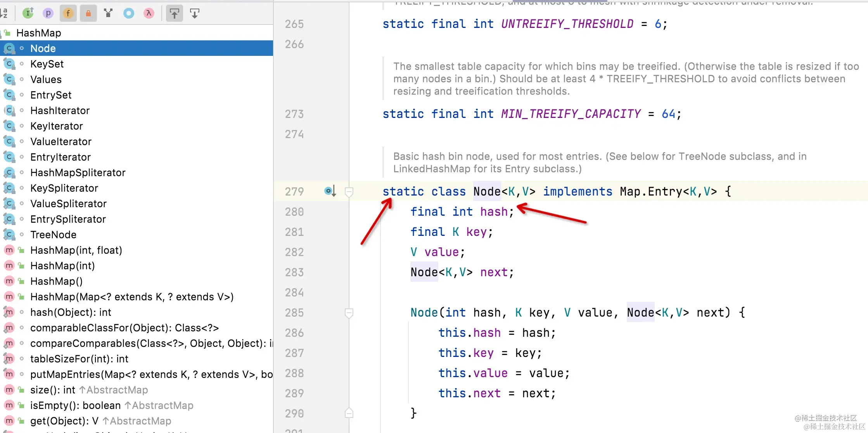Click the group-by fork icon
Image resolution: width=868 pixels, height=433 pixels.
[108, 14]
